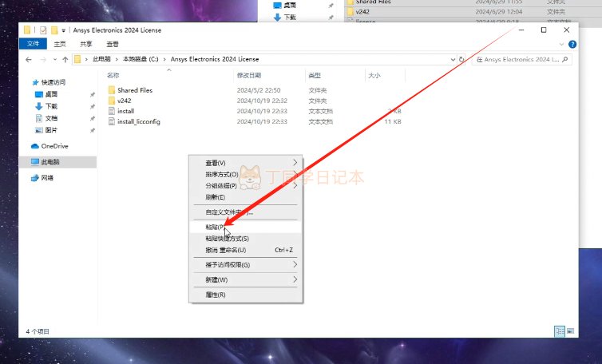Open the blue Help question mark

click(x=572, y=44)
